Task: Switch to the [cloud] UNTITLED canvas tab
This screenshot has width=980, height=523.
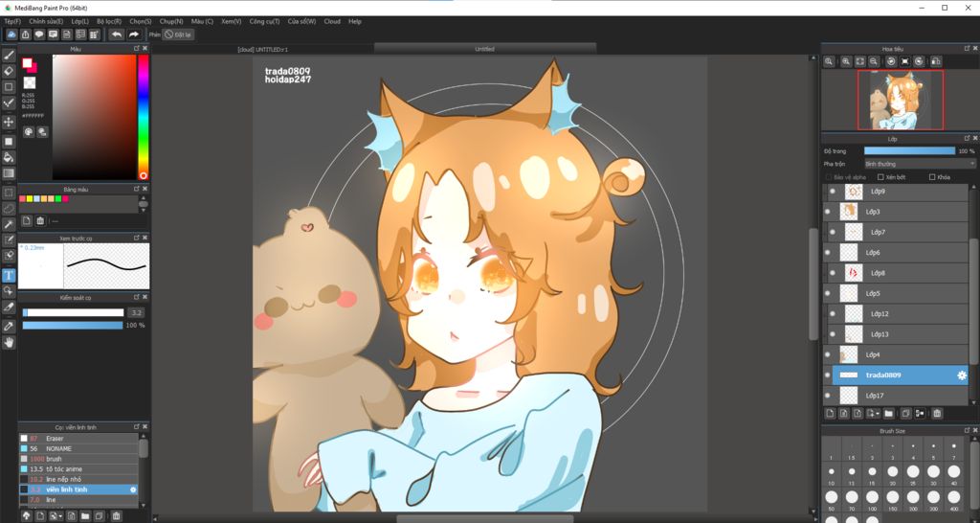Action: [x=263, y=49]
